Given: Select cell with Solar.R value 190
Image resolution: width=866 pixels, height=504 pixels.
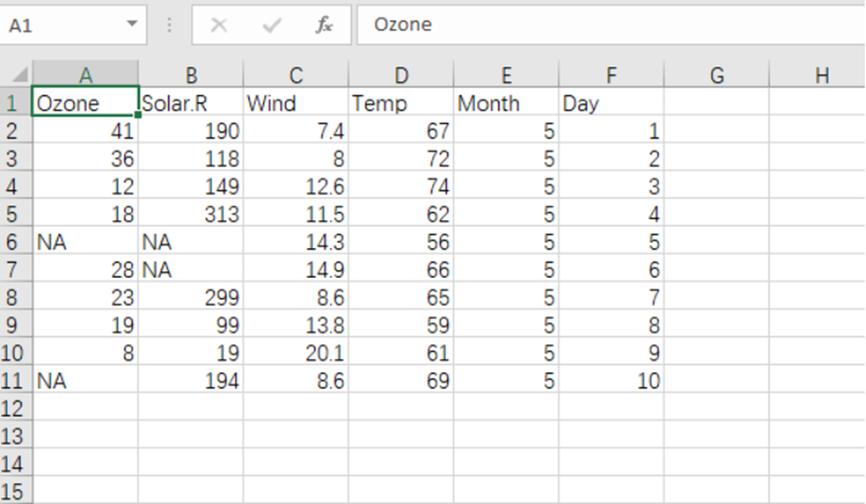Looking at the screenshot, I should pyautogui.click(x=191, y=130).
